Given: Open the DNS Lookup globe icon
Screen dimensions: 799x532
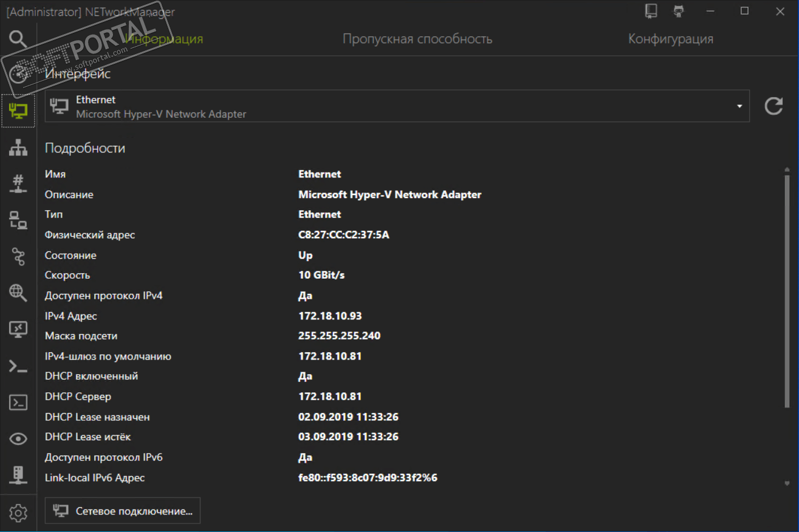Looking at the screenshot, I should click(x=18, y=292).
